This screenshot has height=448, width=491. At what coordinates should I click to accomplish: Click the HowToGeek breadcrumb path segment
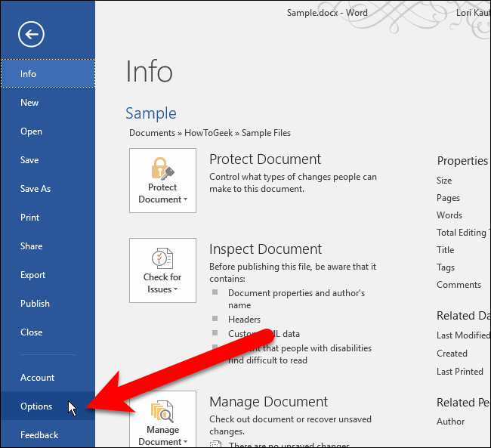[x=208, y=133]
